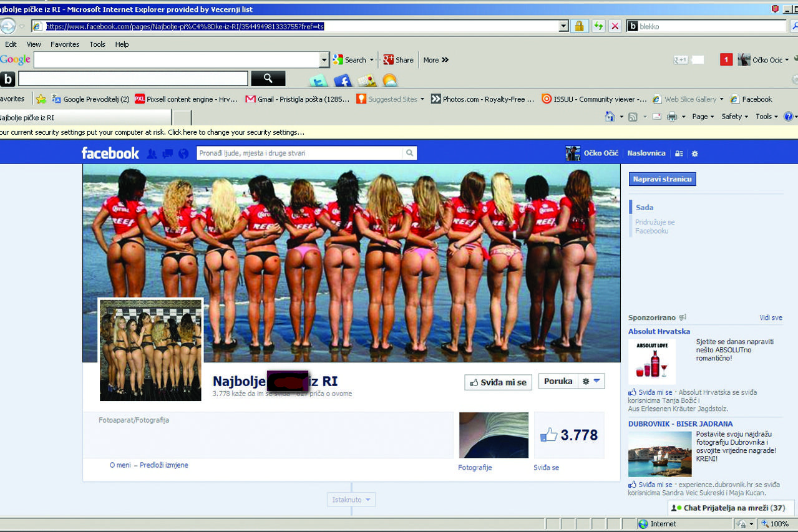This screenshot has height=532, width=798.
Task: Open Facebook privacy shortcuts lock icon
Action: coord(679,153)
